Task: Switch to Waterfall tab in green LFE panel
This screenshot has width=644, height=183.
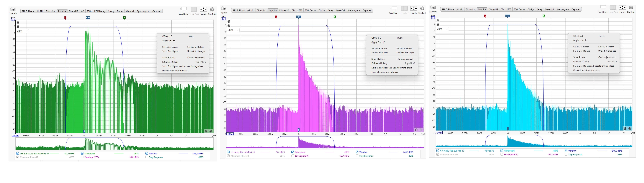Action: point(130,11)
